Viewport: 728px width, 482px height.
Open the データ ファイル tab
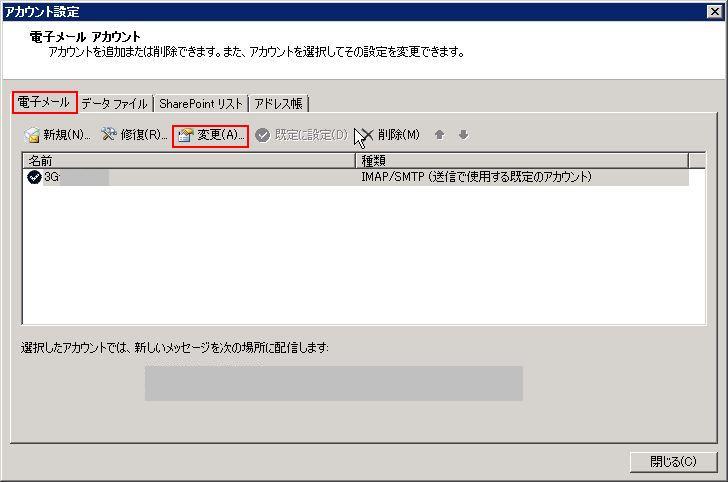pyautogui.click(x=114, y=103)
